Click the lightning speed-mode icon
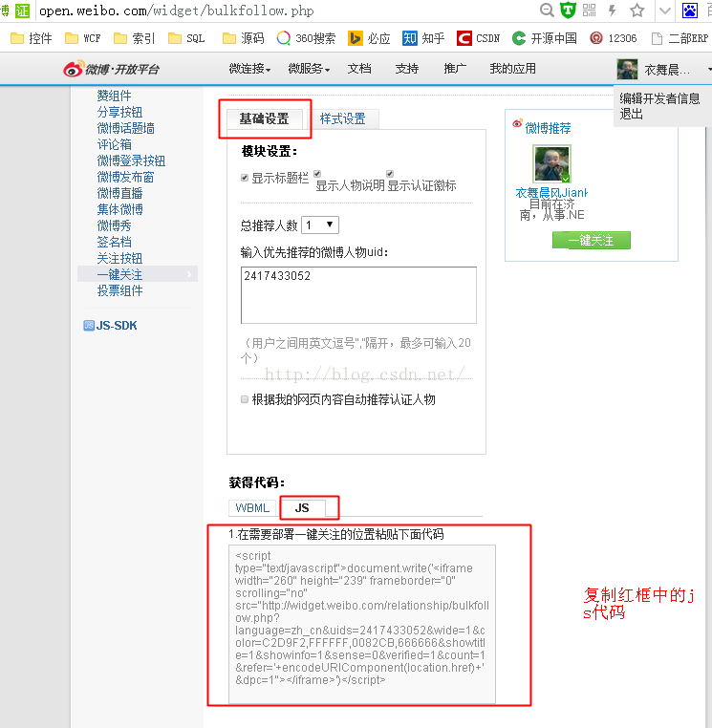Screen dimensions: 712x728 pos(613,11)
